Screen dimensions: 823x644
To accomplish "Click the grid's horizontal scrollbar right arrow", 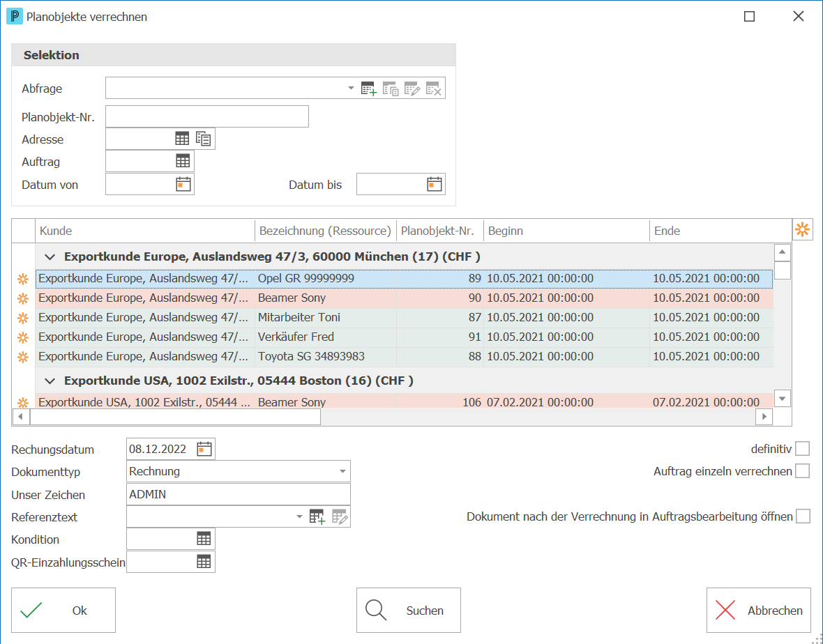I will click(x=764, y=417).
